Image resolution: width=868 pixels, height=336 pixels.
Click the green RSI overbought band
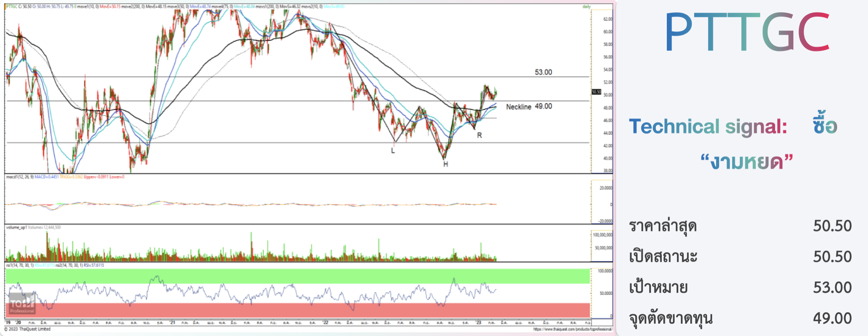298,276
